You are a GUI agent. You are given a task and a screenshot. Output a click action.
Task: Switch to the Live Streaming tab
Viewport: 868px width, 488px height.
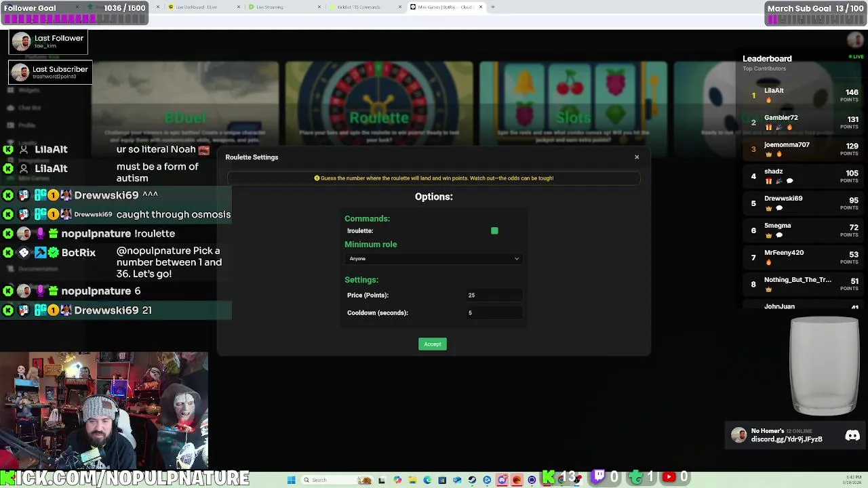pos(283,7)
